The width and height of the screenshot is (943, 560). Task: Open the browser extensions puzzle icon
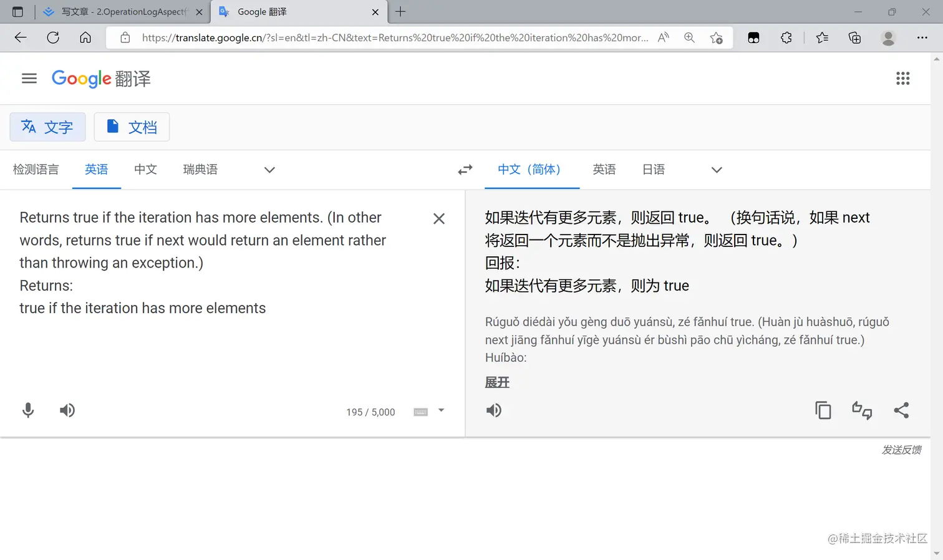786,37
